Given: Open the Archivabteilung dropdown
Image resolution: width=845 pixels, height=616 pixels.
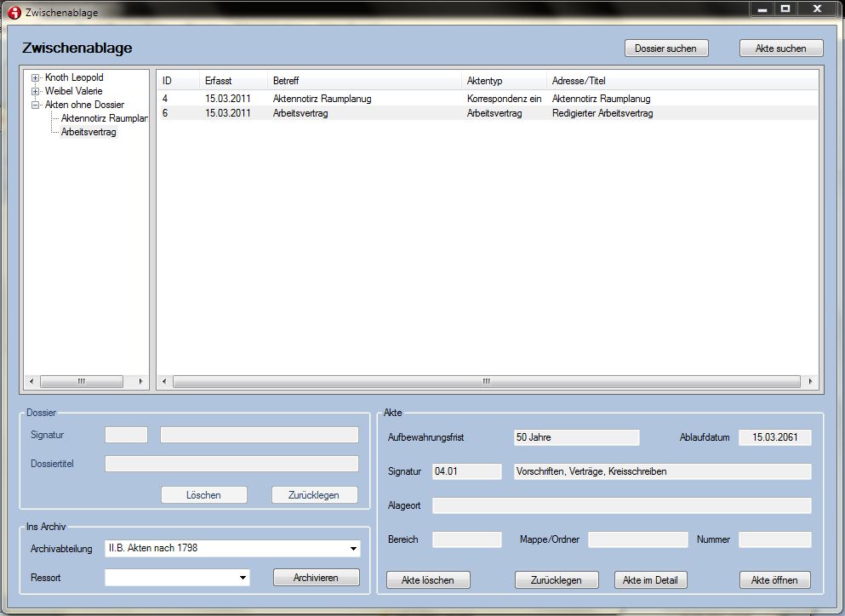Looking at the screenshot, I should coord(353,550).
